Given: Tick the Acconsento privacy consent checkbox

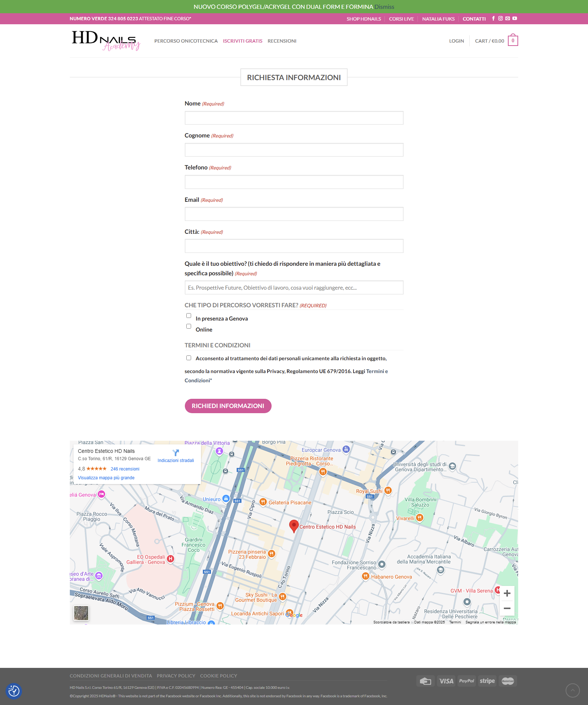Looking at the screenshot, I should pos(189,358).
